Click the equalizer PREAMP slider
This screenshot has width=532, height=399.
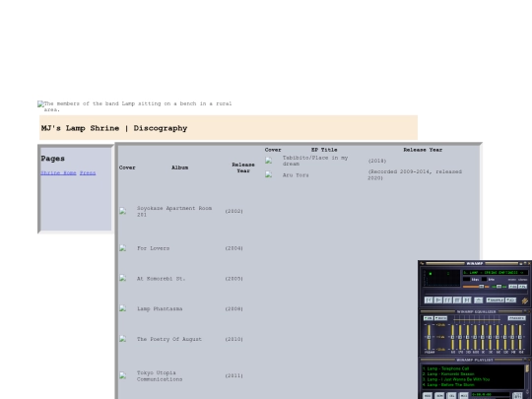pyautogui.click(x=429, y=337)
